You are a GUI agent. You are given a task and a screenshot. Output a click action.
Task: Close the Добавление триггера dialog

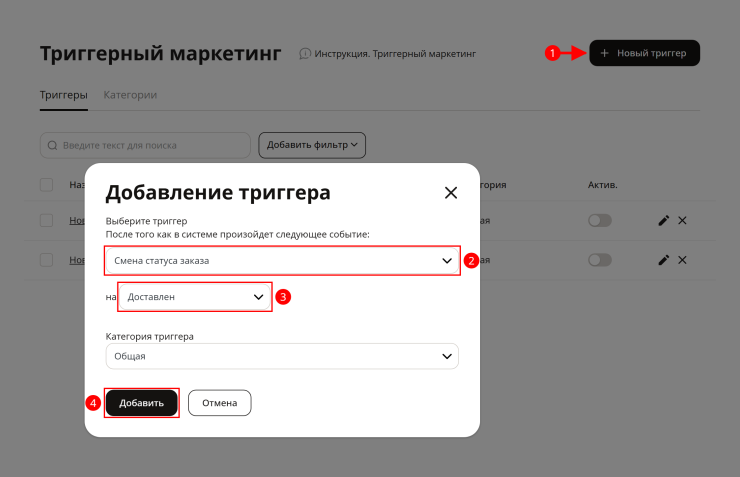tap(451, 192)
